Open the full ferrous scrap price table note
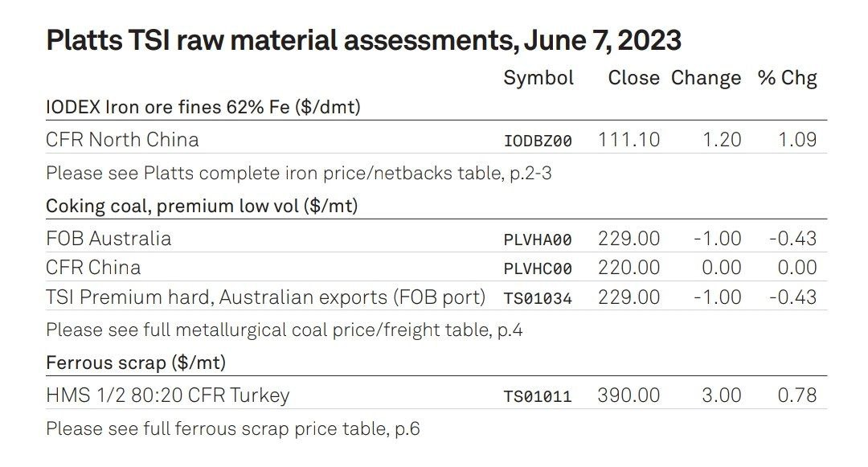The height and width of the screenshot is (467, 868). (x=233, y=428)
